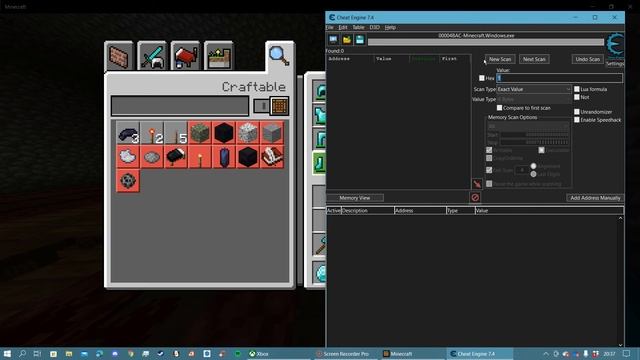The height and width of the screenshot is (360, 640).
Task: Click the helmet armor slot
Action: (x=320, y=91)
